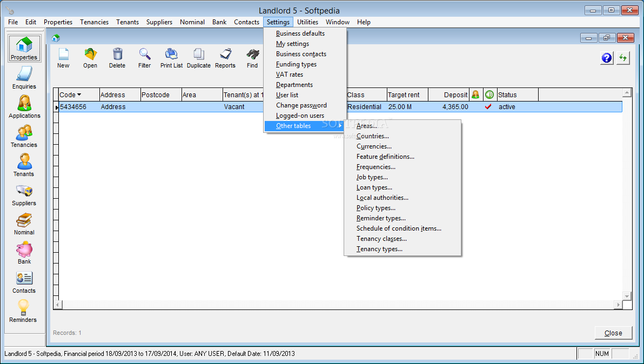Click the vertical scrollbar down arrow
The width and height of the screenshot is (644, 364).
click(627, 296)
